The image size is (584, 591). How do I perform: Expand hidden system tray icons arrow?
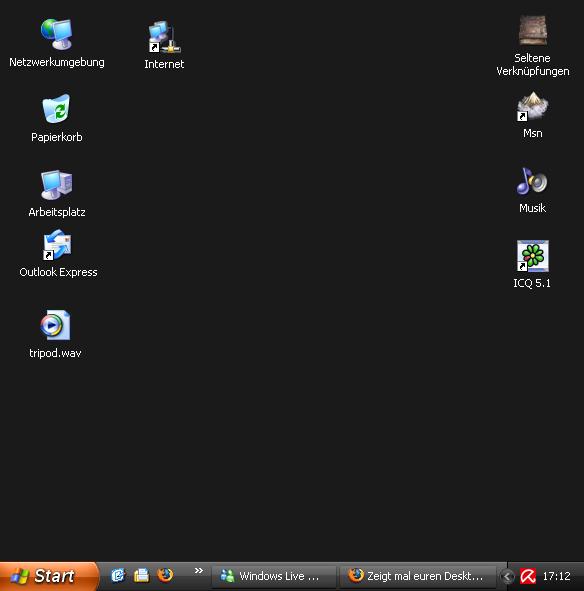pyautogui.click(x=507, y=576)
